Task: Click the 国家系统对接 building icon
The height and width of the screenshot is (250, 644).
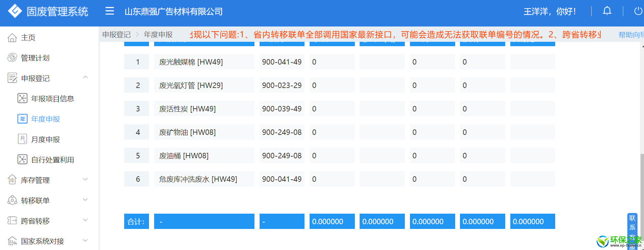Action: pyautogui.click(x=12, y=241)
